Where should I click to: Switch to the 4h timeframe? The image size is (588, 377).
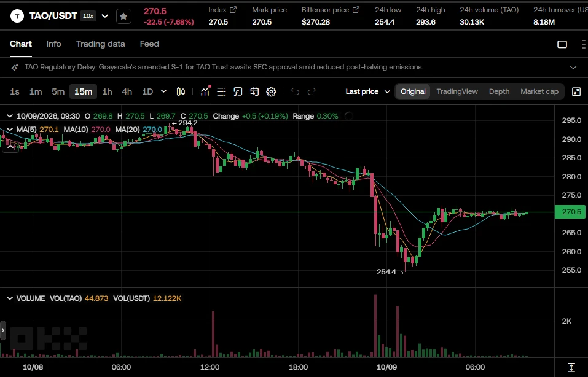(127, 92)
